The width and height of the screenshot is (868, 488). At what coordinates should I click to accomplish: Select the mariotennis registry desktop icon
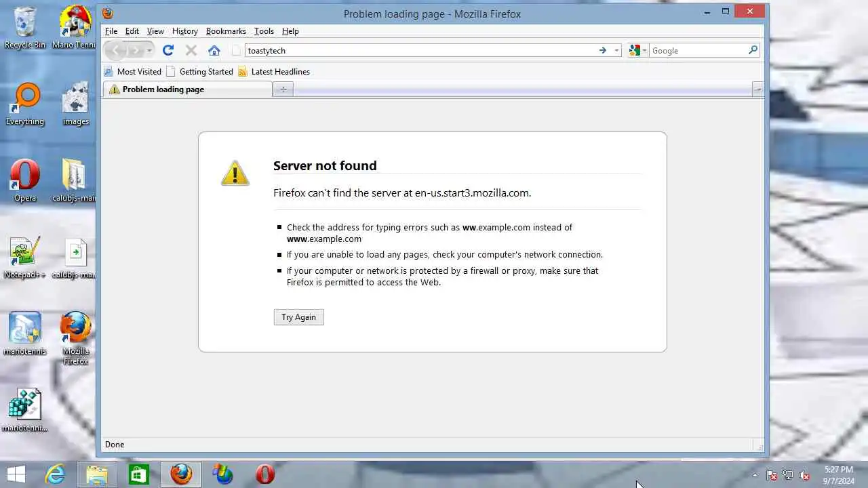click(25, 410)
